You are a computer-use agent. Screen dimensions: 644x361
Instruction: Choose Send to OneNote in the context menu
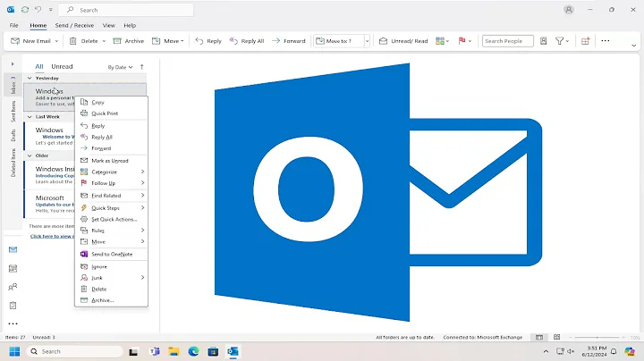click(x=111, y=255)
